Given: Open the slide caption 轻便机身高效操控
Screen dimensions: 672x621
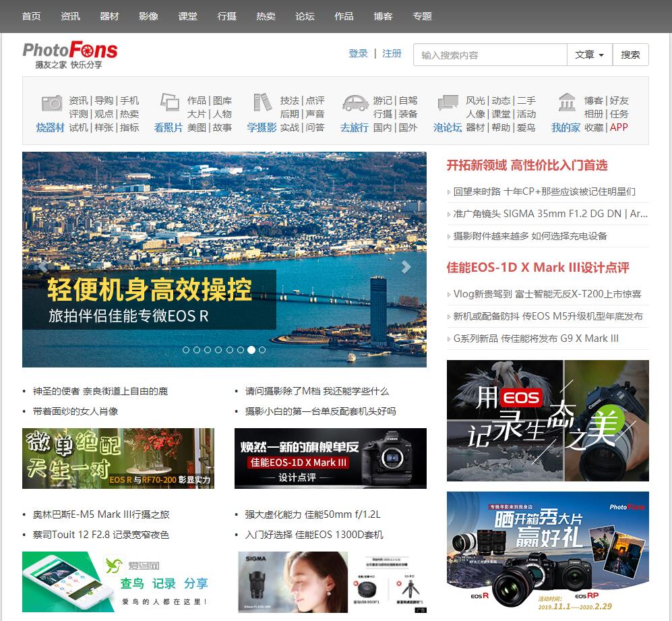Looking at the screenshot, I should [x=150, y=289].
